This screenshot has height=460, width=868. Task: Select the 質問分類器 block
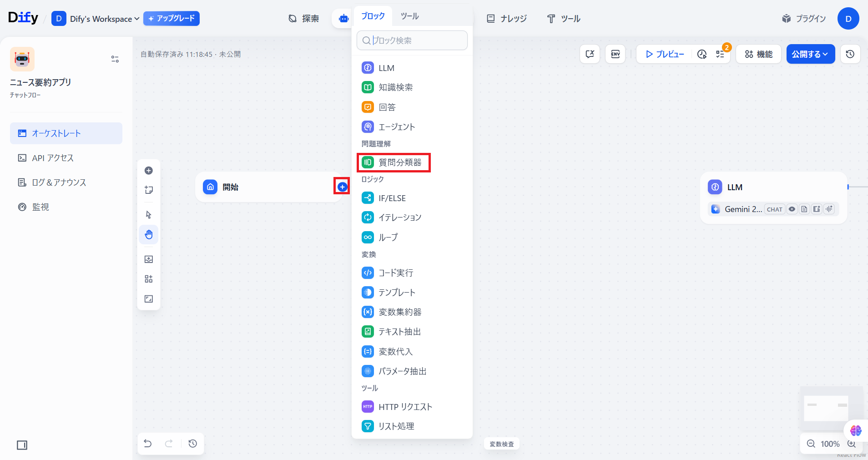[394, 162]
